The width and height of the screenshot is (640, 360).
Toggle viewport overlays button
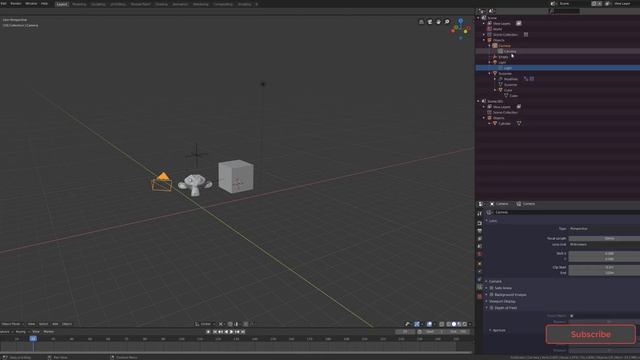pos(429,324)
